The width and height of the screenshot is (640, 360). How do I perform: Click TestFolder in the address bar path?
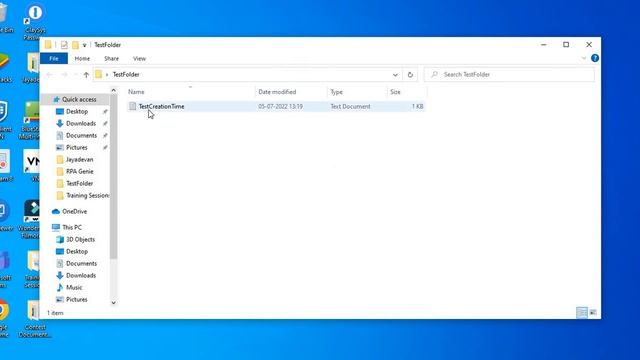126,75
